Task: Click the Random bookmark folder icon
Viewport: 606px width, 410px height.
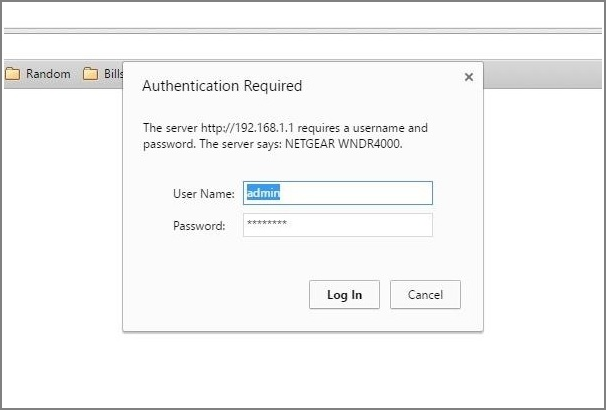Action: pyautogui.click(x=13, y=74)
